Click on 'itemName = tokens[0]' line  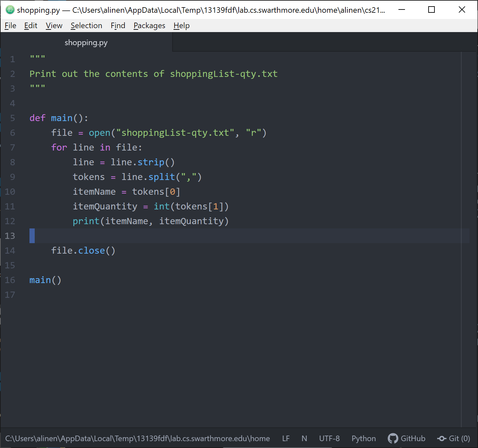click(126, 192)
